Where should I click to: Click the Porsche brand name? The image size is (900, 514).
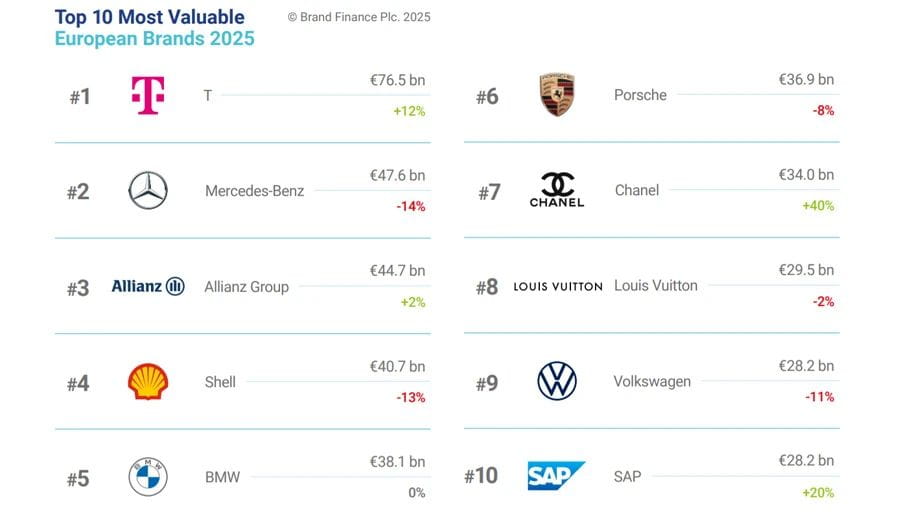click(640, 95)
